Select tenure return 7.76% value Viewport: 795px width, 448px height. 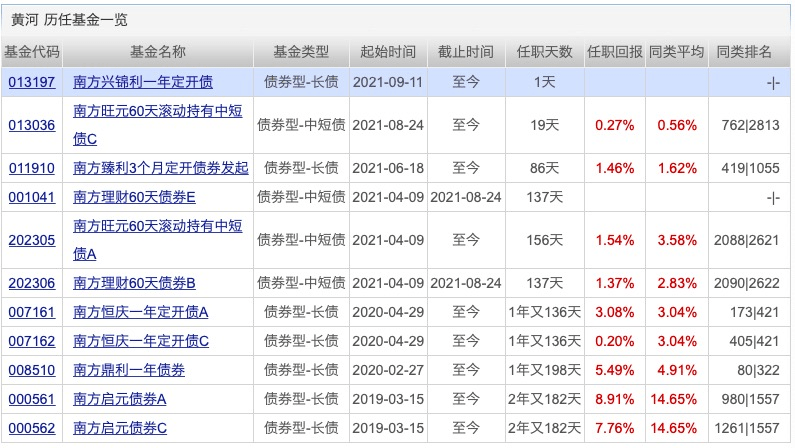pyautogui.click(x=615, y=428)
